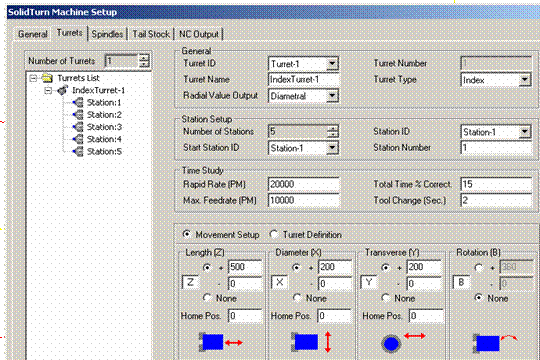Click the Length (Z) minus value field

[245, 284]
